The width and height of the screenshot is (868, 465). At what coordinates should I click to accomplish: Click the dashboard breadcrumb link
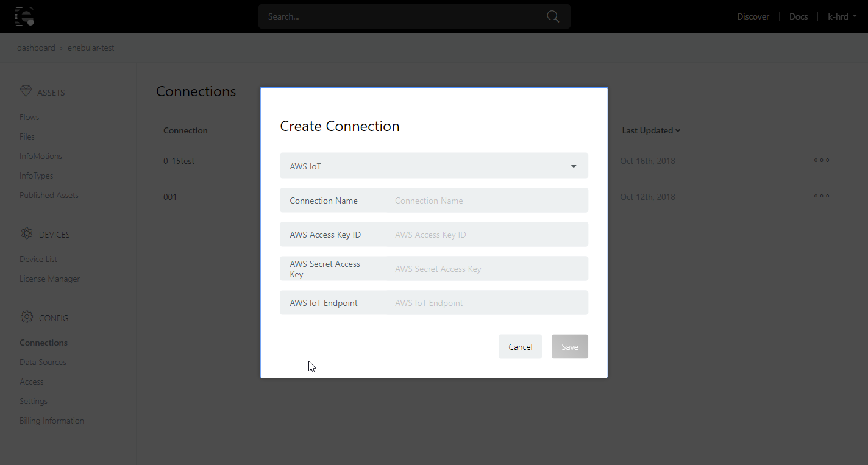coord(36,48)
